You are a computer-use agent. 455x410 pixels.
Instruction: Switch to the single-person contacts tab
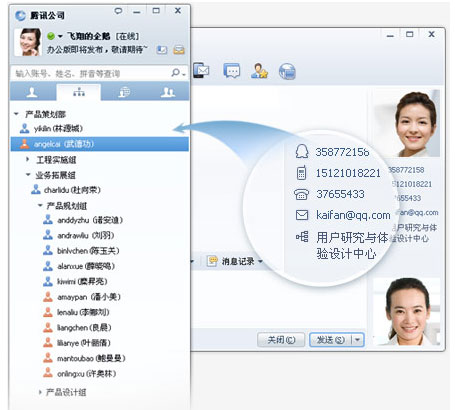(x=32, y=92)
